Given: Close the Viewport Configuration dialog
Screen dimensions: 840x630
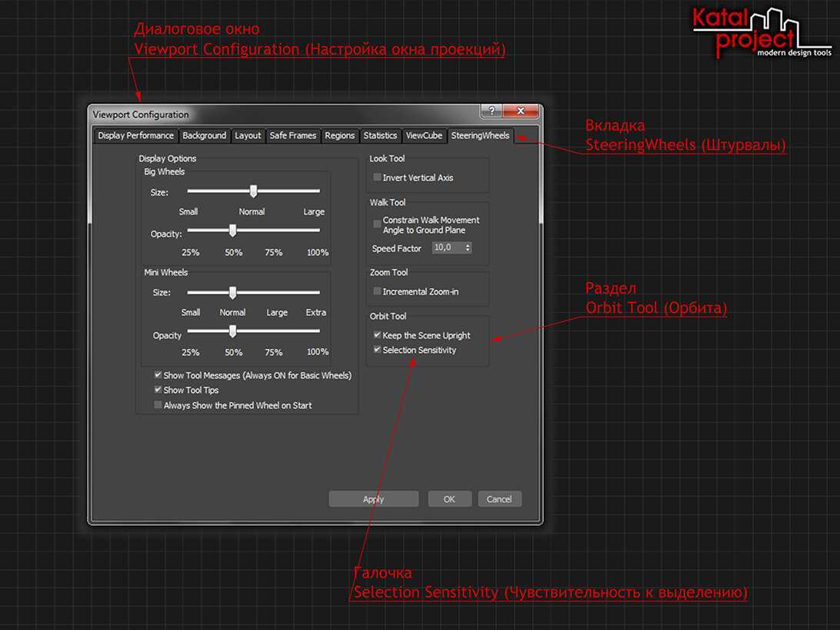Looking at the screenshot, I should click(521, 111).
